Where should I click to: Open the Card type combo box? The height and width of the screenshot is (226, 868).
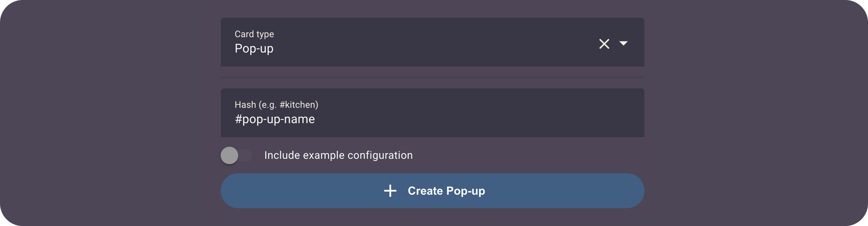(x=432, y=42)
